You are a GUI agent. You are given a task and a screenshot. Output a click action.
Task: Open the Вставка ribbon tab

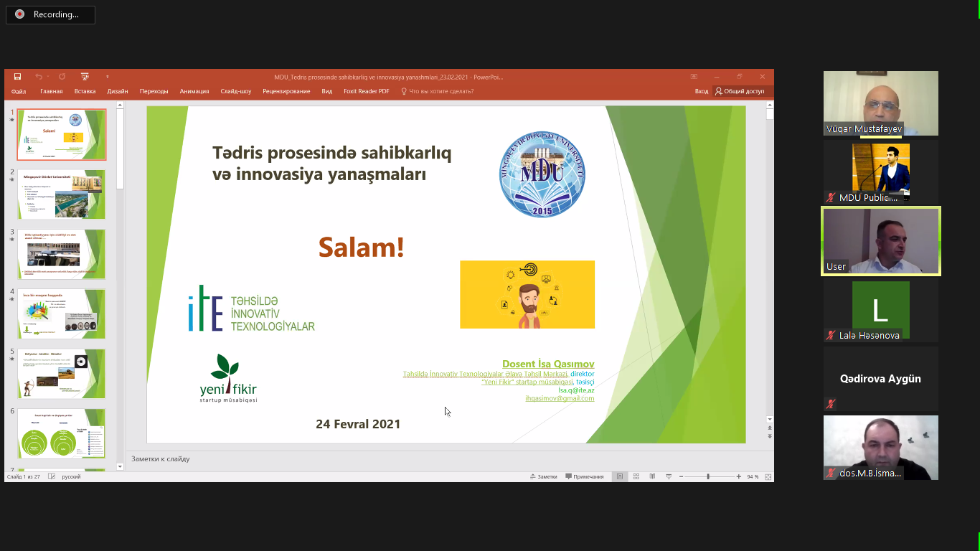(85, 91)
